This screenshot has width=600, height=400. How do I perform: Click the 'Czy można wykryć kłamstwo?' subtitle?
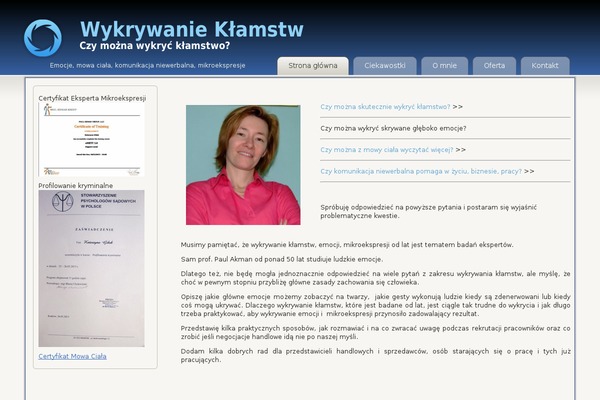tap(154, 46)
